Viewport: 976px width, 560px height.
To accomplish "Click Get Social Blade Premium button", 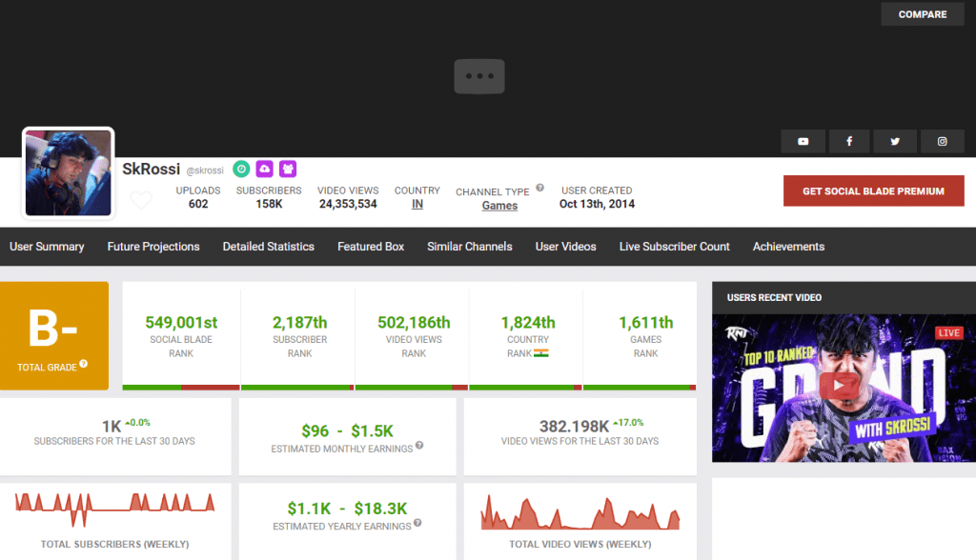I will [x=873, y=191].
